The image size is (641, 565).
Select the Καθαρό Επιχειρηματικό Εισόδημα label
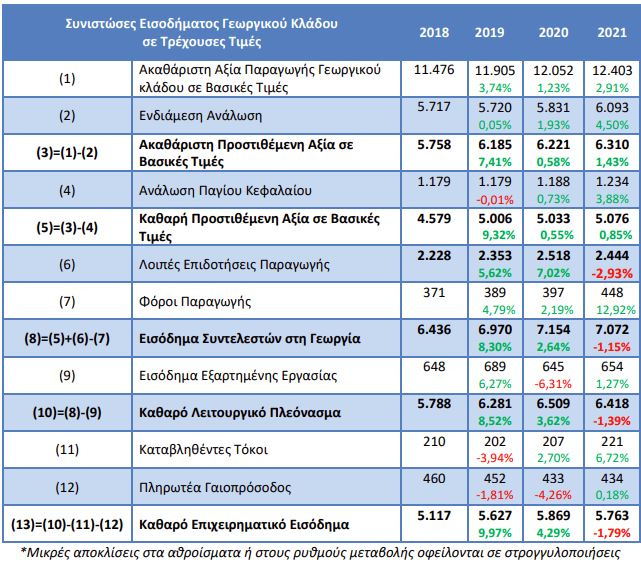click(244, 525)
